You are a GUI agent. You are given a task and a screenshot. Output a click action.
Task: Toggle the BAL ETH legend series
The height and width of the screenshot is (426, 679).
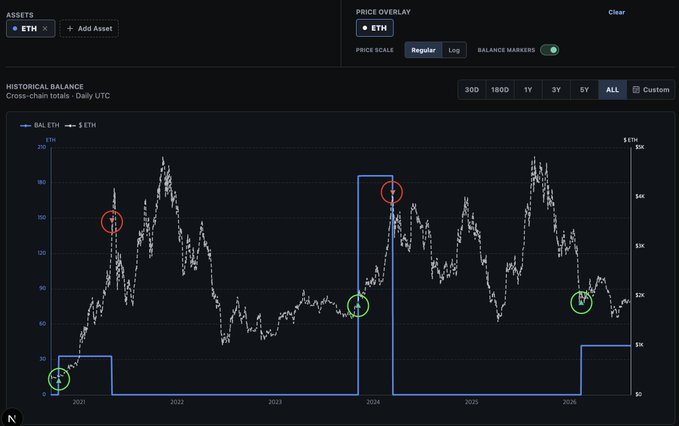(x=39, y=125)
